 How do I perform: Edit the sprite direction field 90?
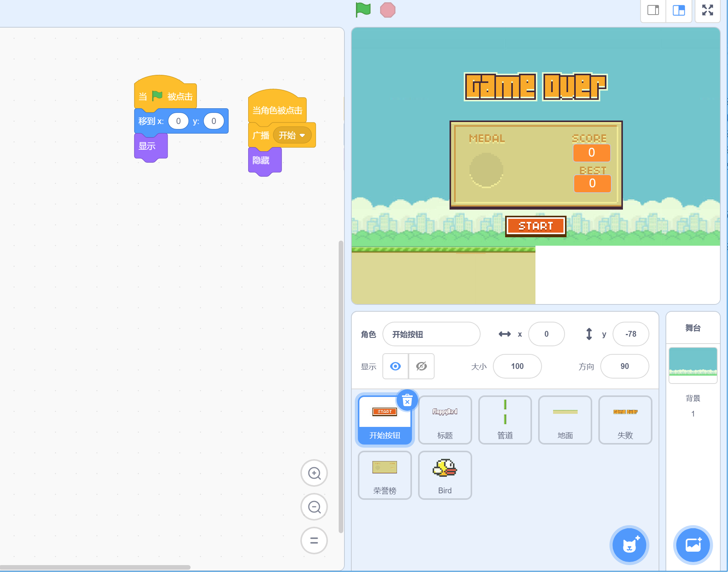624,366
